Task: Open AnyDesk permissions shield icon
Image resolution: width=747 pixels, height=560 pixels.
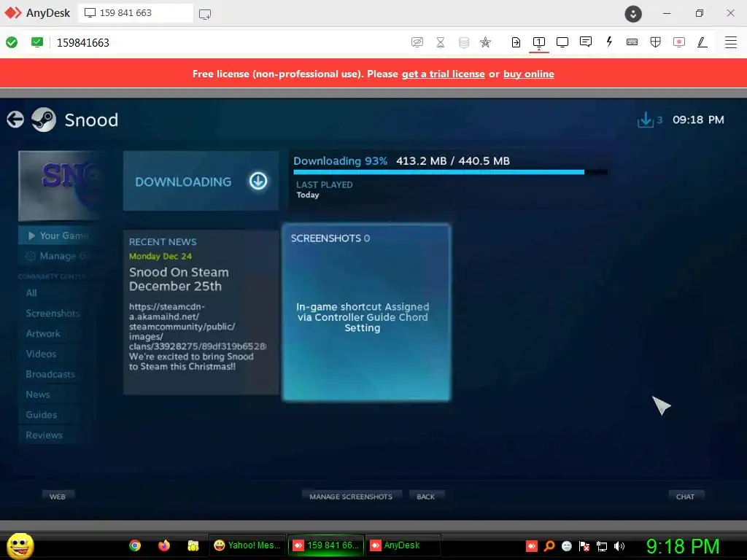Action: point(656,42)
